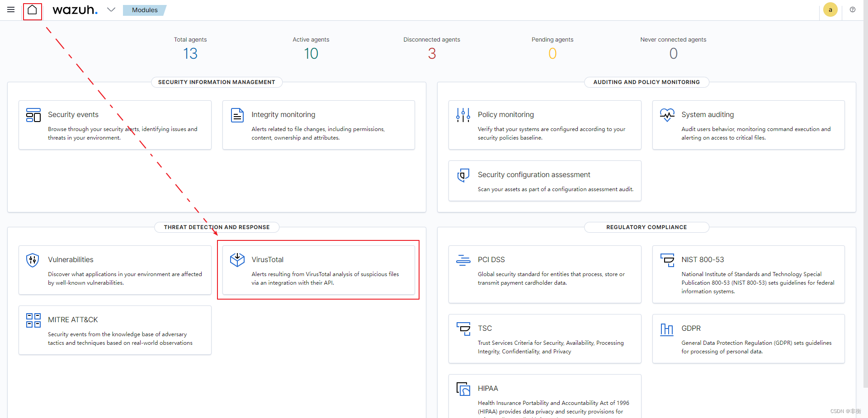Open the VirusTotal module title
The width and height of the screenshot is (868, 418).
pos(268,260)
